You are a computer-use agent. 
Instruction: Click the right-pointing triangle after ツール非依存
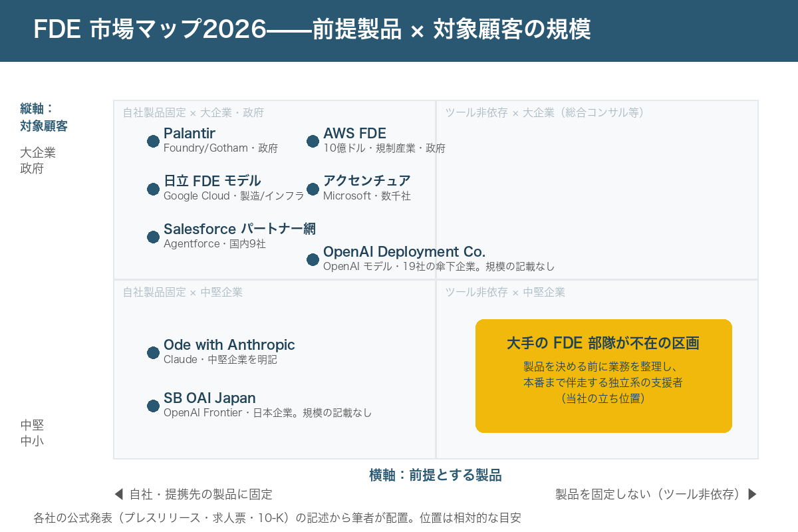point(753,494)
